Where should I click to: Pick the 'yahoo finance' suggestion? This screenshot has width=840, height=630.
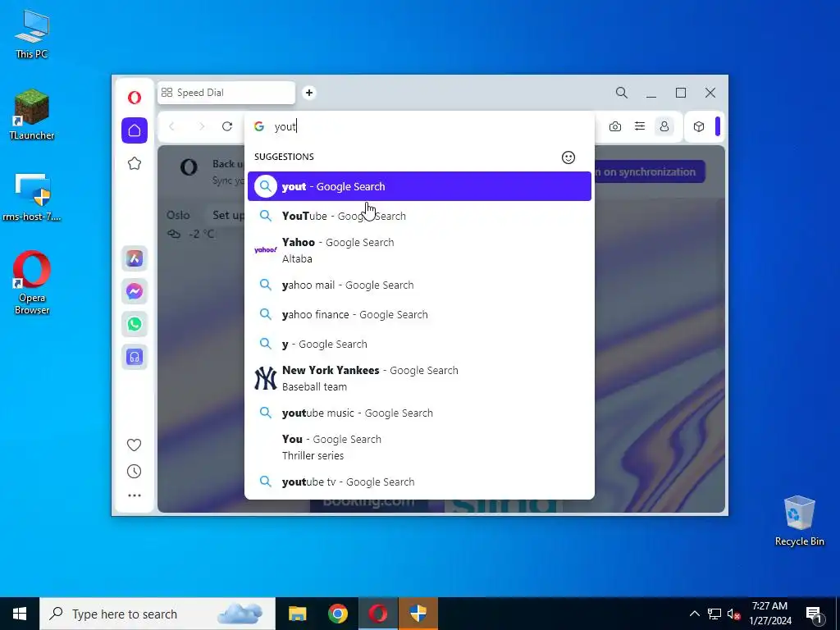(x=419, y=314)
